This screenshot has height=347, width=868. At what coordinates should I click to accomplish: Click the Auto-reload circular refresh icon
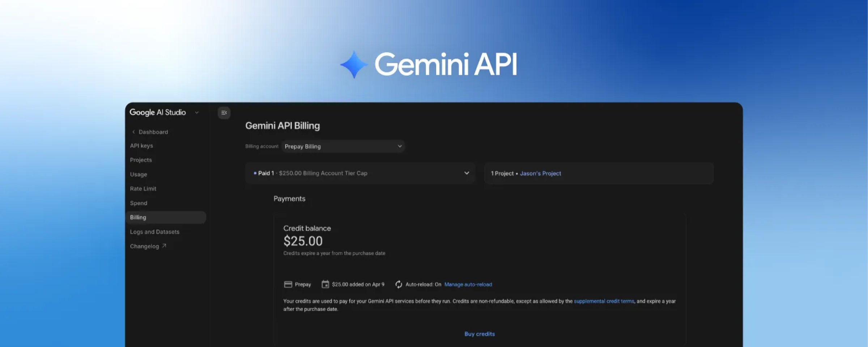pos(399,284)
